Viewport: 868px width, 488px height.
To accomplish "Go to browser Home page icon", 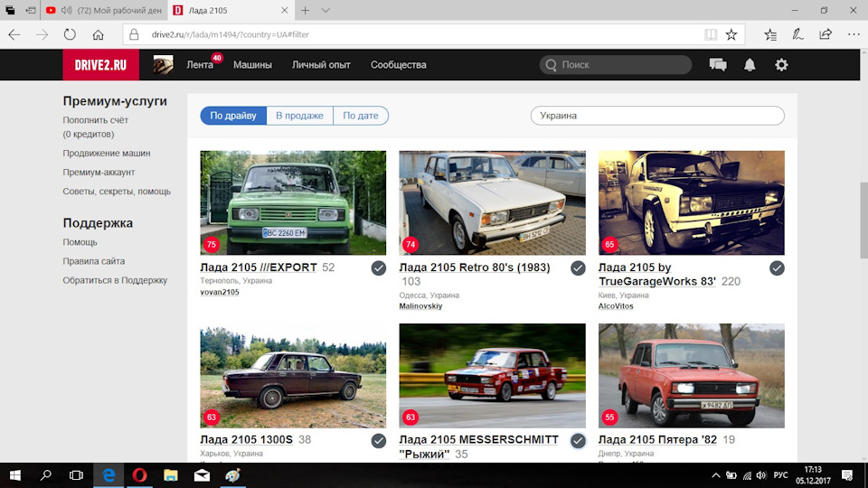I will click(98, 34).
